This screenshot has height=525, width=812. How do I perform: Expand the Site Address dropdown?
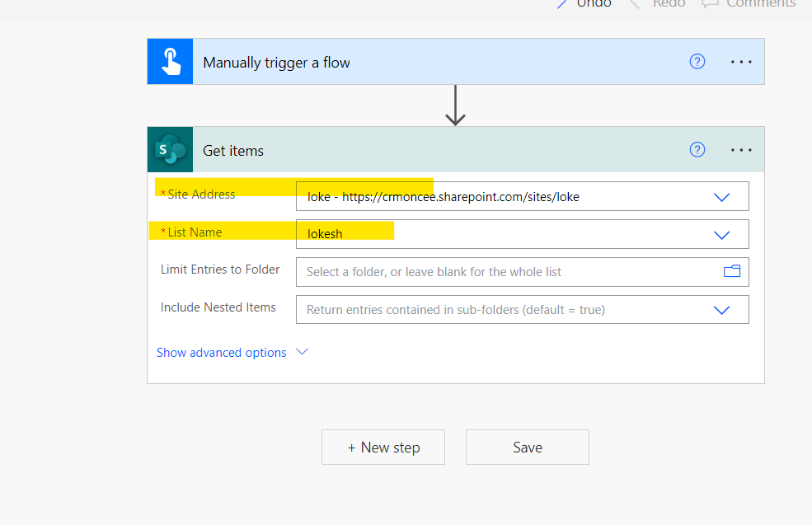(x=721, y=197)
